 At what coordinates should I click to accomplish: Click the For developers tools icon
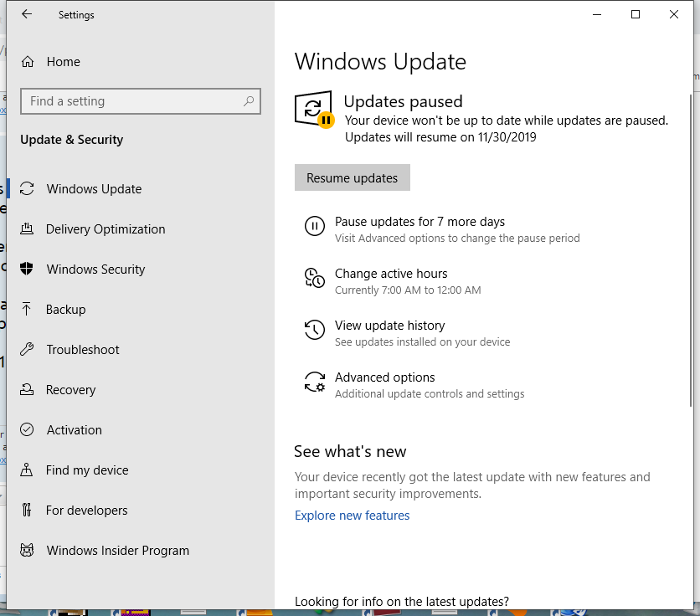pos(27,510)
